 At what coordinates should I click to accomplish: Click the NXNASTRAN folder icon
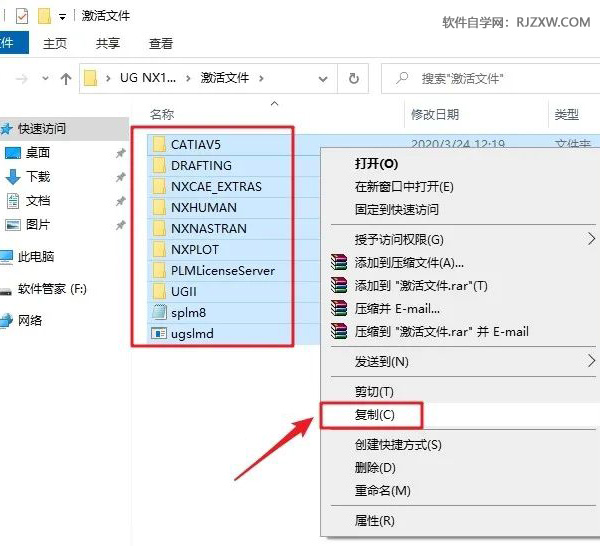click(159, 229)
